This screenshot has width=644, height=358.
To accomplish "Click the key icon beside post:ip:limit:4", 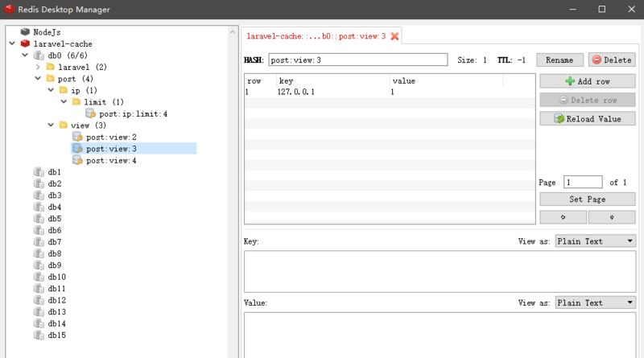I will [x=90, y=113].
